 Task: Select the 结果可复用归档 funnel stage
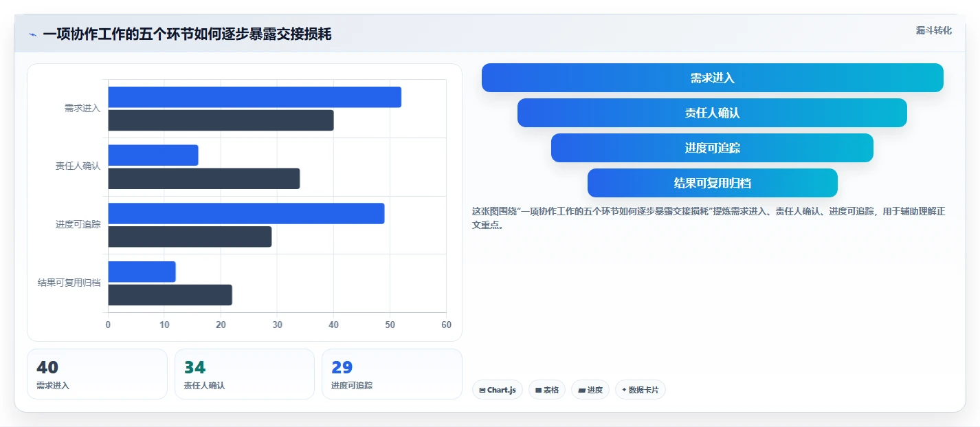(713, 183)
